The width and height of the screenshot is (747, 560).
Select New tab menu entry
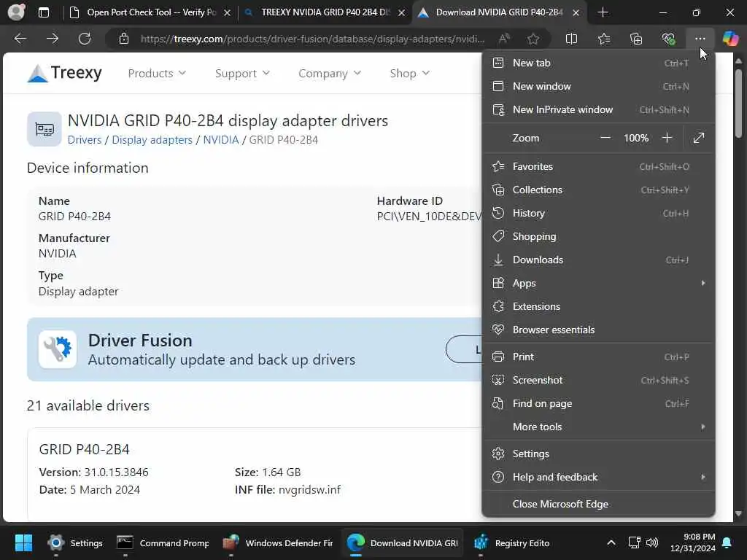pyautogui.click(x=598, y=63)
